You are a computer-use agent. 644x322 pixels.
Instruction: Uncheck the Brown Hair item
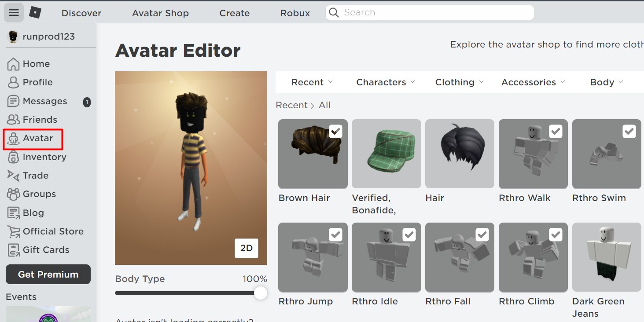335,131
